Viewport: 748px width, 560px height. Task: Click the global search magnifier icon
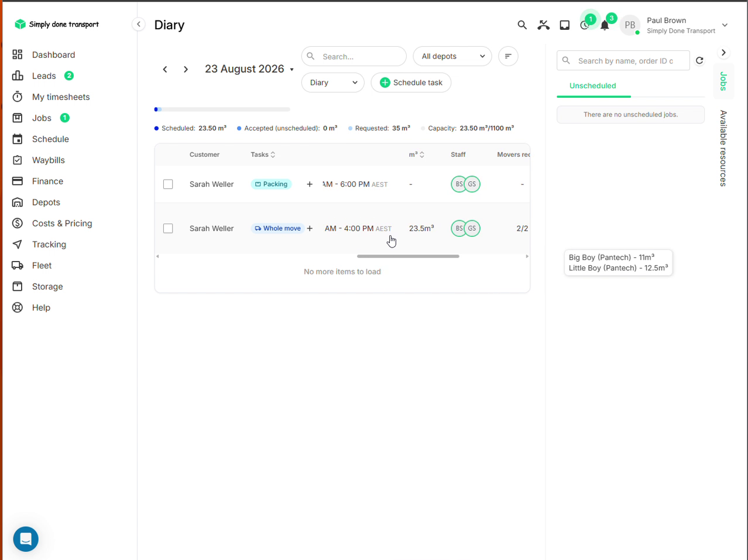click(x=522, y=25)
